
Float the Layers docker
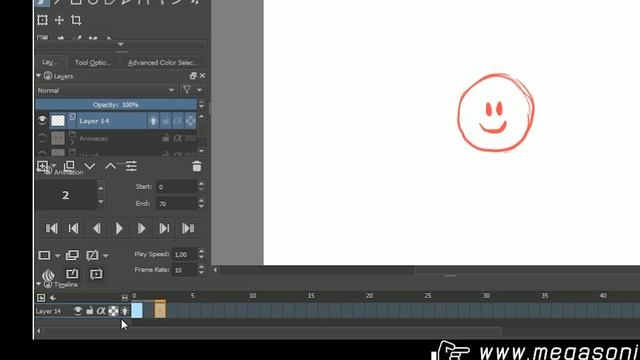[193, 76]
